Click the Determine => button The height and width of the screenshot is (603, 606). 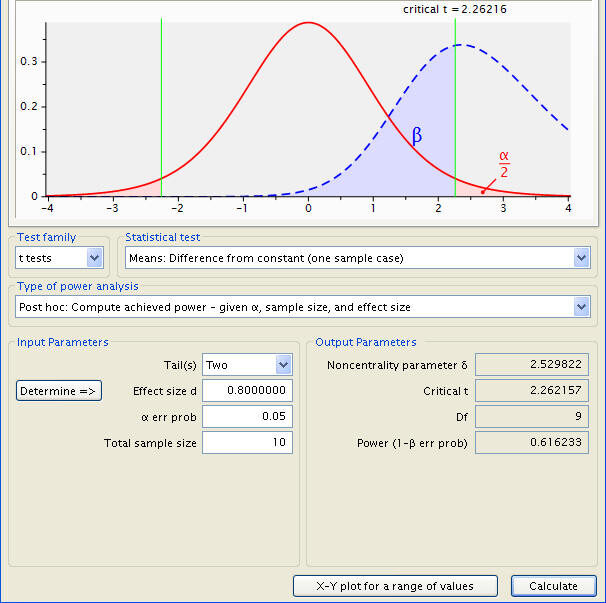[59, 391]
